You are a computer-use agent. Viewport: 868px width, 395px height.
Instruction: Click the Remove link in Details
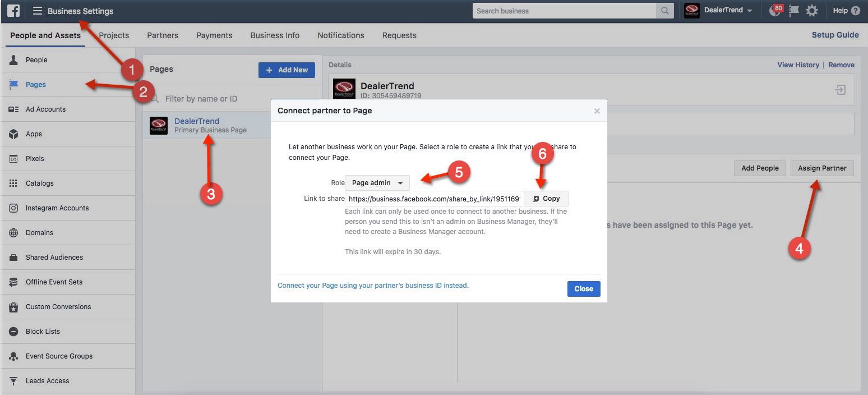[842, 65]
